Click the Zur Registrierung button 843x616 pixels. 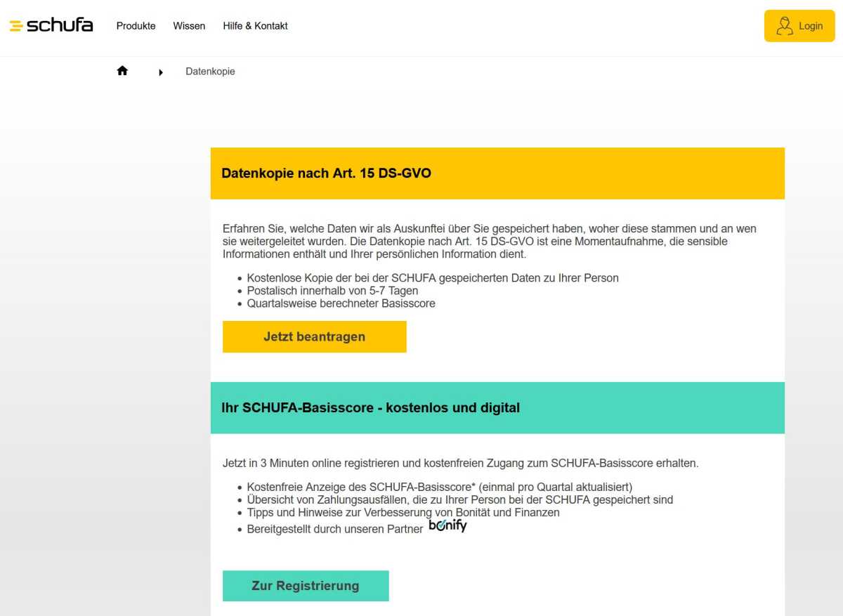pyautogui.click(x=306, y=585)
